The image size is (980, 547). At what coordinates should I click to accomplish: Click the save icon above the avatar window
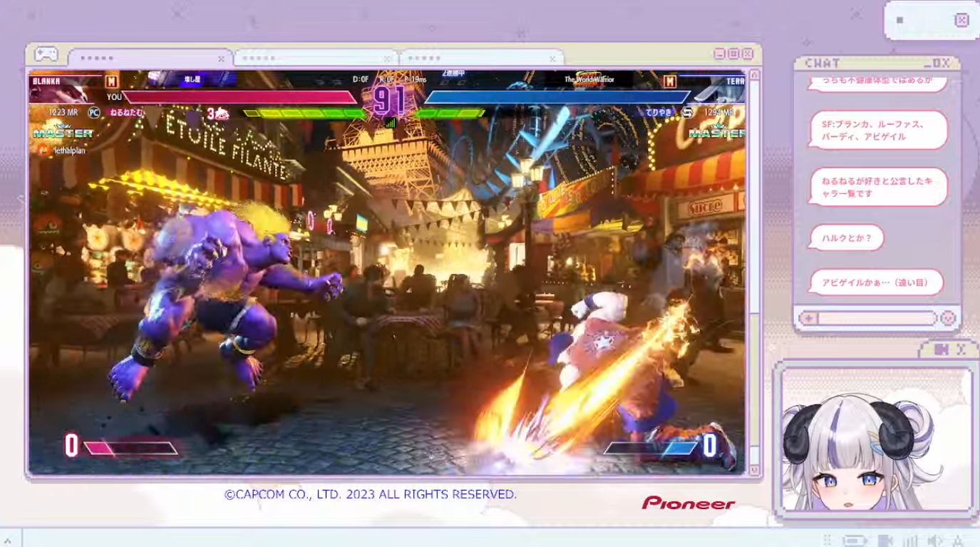(x=941, y=349)
